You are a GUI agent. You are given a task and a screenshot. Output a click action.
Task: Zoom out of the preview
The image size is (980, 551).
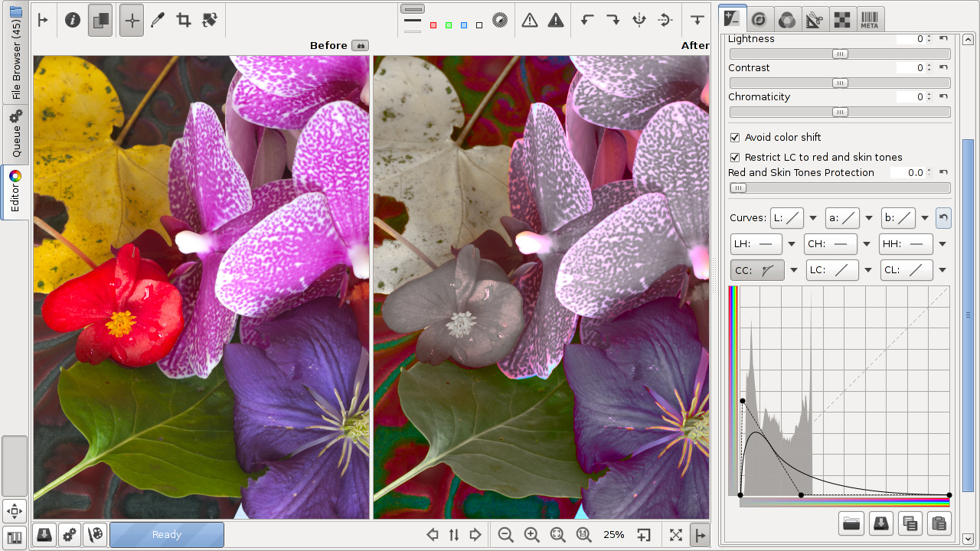[x=505, y=535]
